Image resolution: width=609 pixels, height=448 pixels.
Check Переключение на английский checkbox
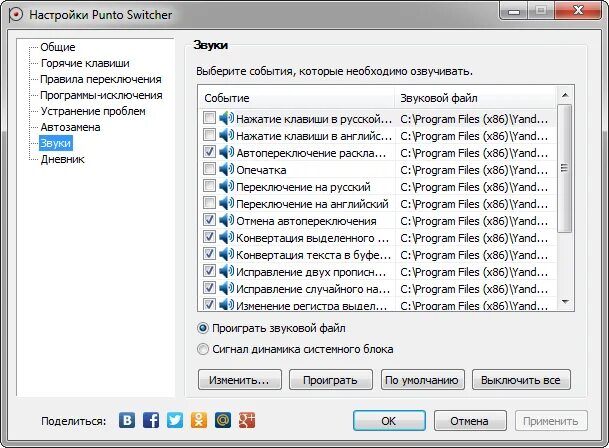pos(209,203)
